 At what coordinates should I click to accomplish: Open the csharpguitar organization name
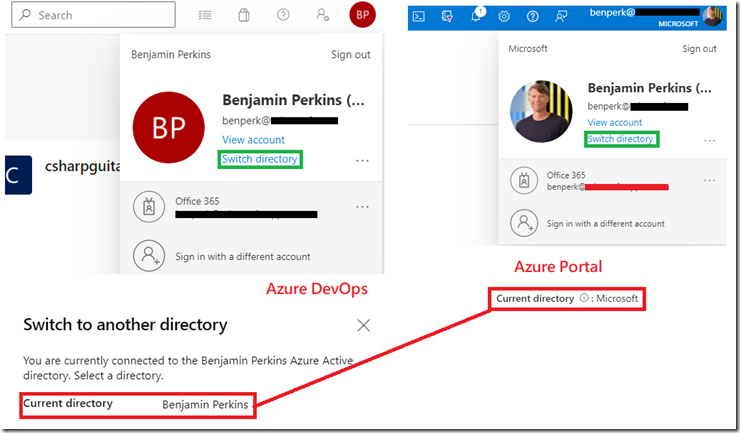click(x=83, y=166)
